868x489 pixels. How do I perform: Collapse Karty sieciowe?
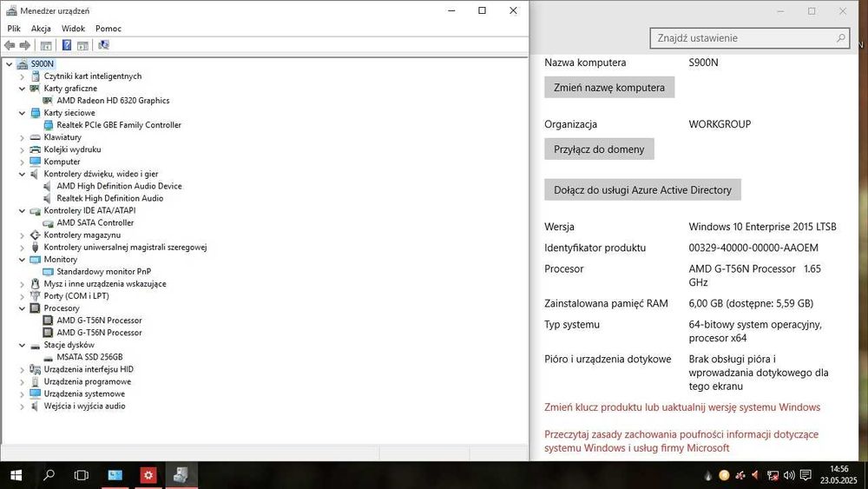point(23,113)
